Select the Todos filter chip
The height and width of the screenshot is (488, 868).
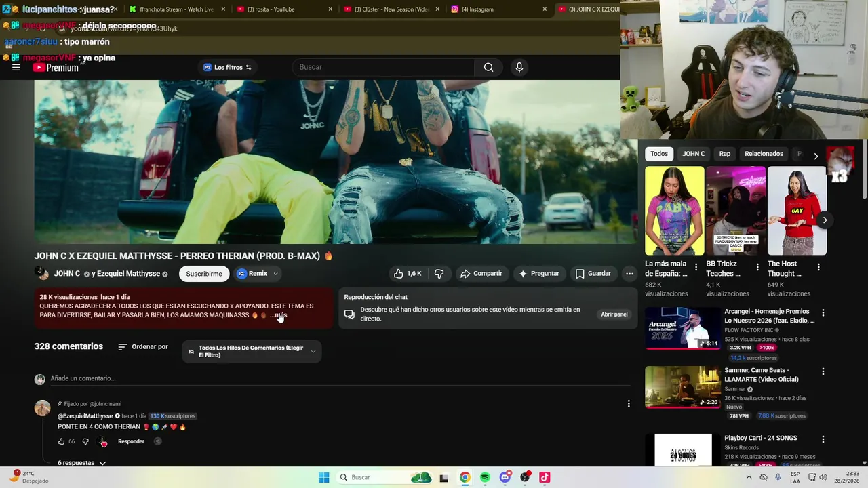tap(659, 154)
